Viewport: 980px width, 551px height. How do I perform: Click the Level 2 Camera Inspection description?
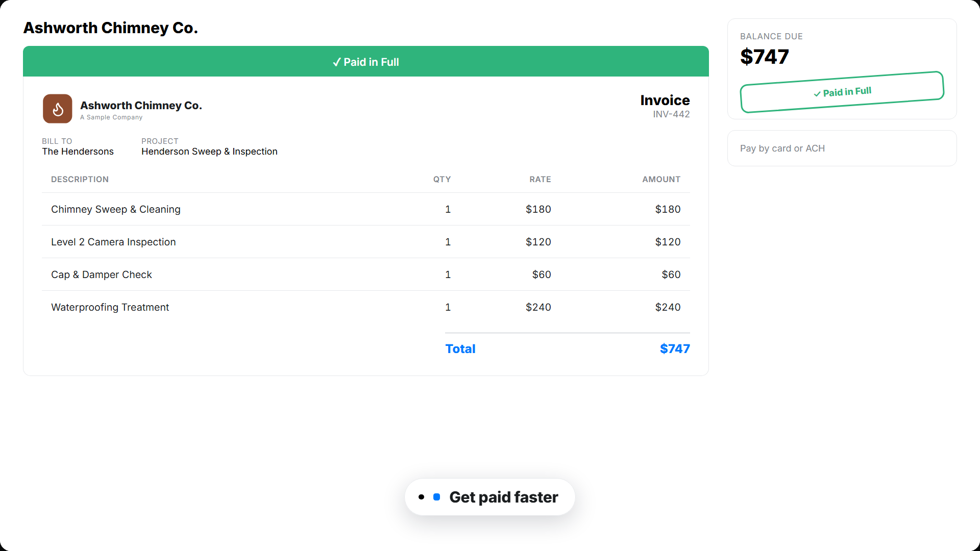coord(113,242)
